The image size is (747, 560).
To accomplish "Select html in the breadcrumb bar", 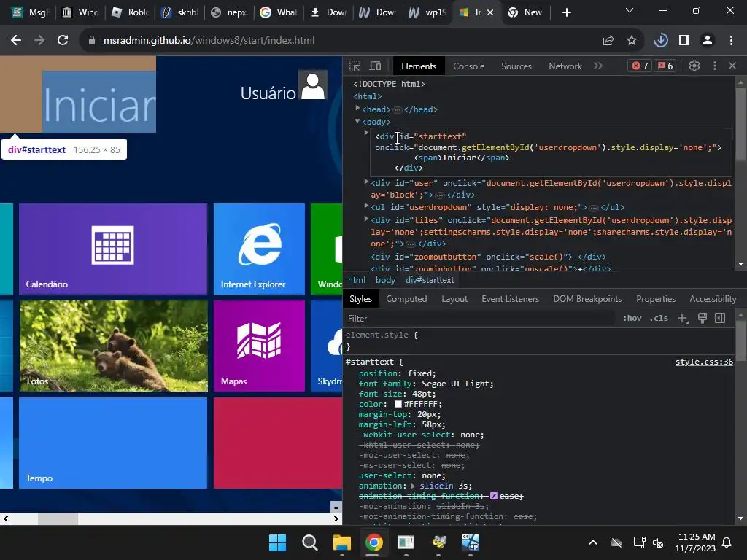I will click(x=356, y=280).
